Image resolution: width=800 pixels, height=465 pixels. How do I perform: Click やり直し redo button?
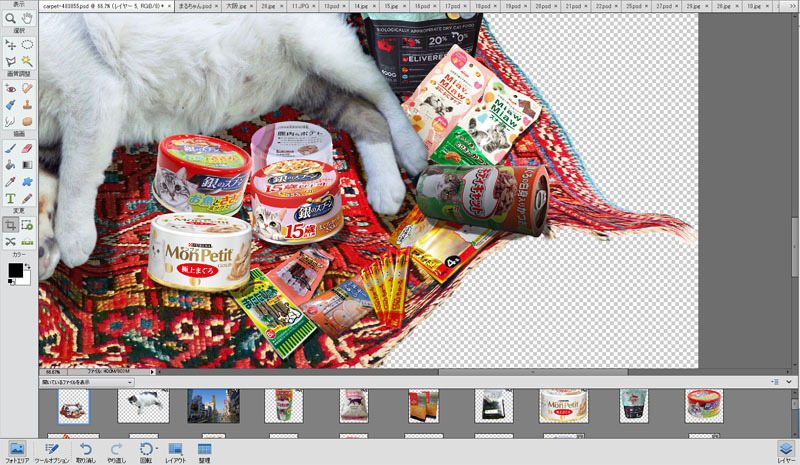point(116,452)
